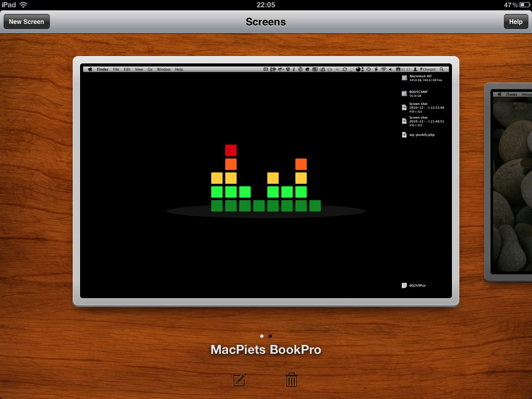Open the Help button in the toolbar
The height and width of the screenshot is (399, 532).
coord(515,22)
